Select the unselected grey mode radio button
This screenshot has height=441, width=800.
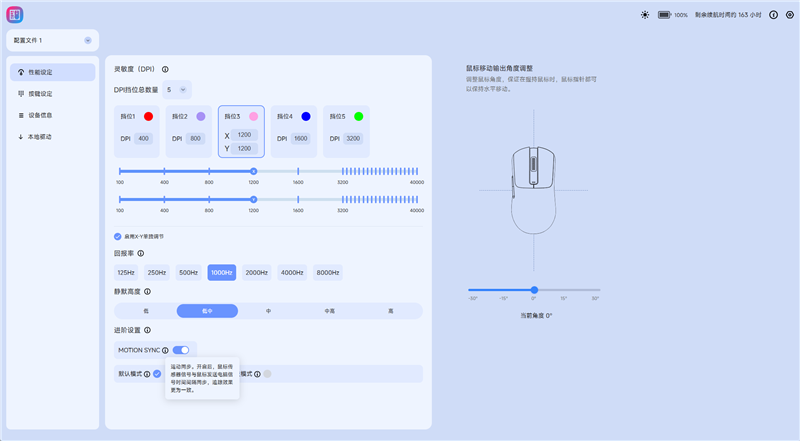(267, 374)
